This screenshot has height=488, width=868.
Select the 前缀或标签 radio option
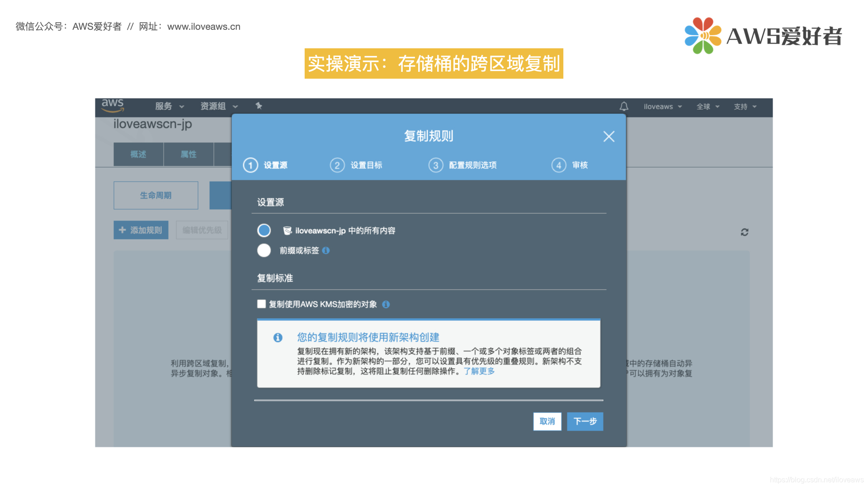(x=264, y=250)
